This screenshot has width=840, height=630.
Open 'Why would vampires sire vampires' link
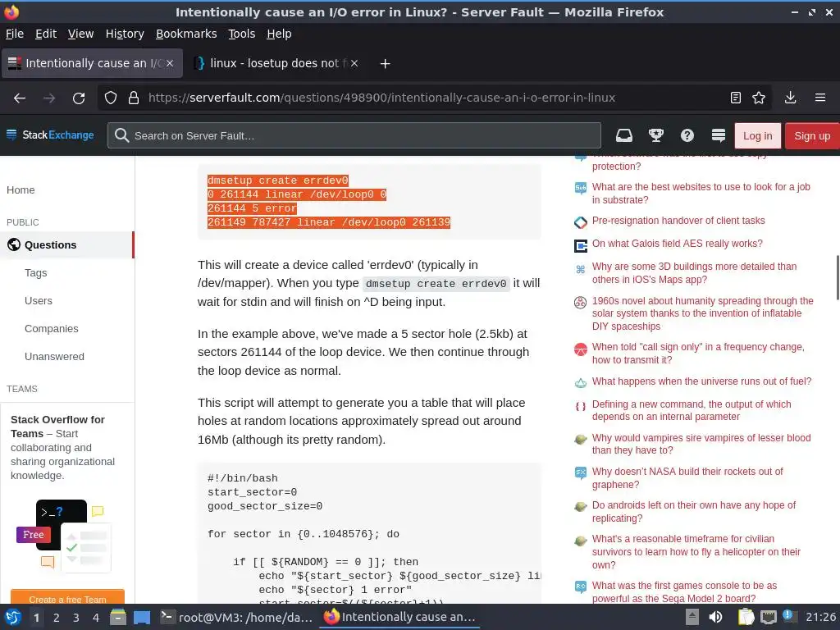701,444
